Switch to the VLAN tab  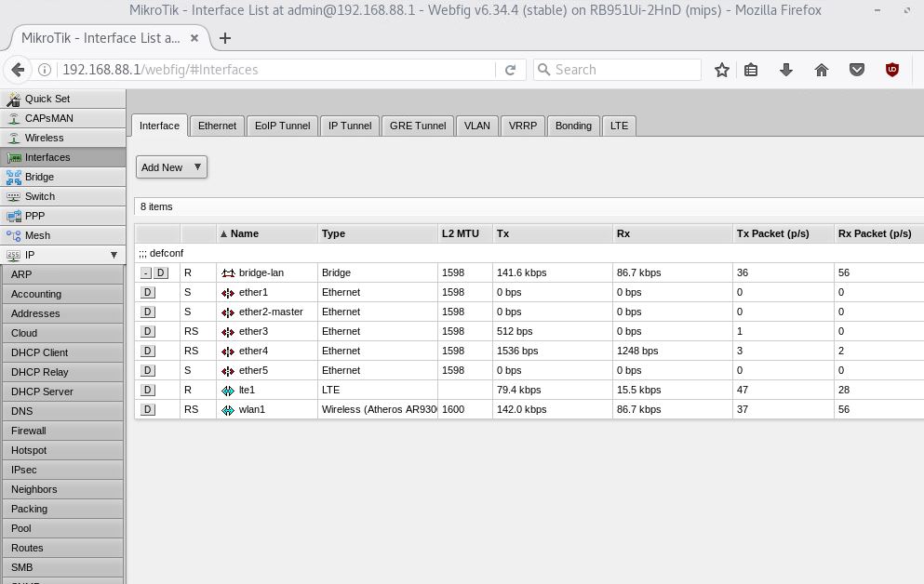pyautogui.click(x=476, y=126)
